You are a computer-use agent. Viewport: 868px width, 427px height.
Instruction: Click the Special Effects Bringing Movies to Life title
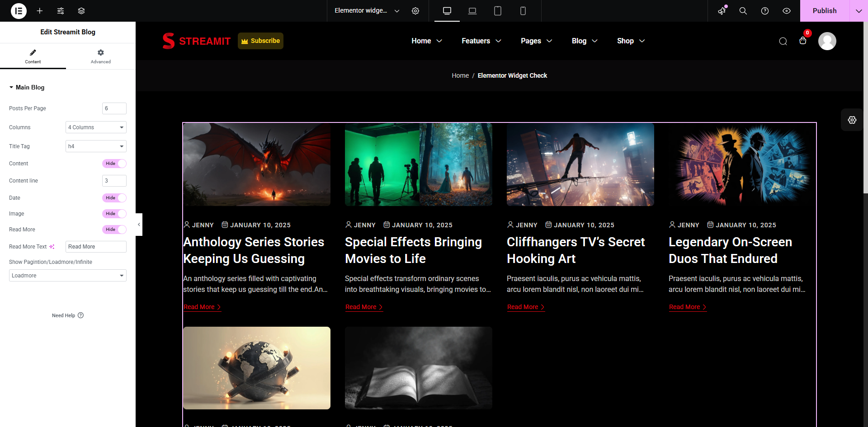(x=413, y=250)
